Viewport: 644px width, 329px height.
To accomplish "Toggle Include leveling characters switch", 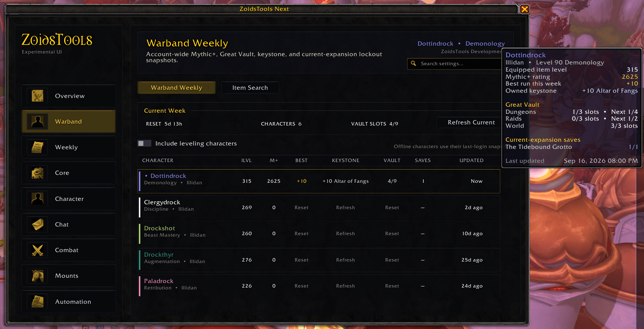I will [144, 143].
